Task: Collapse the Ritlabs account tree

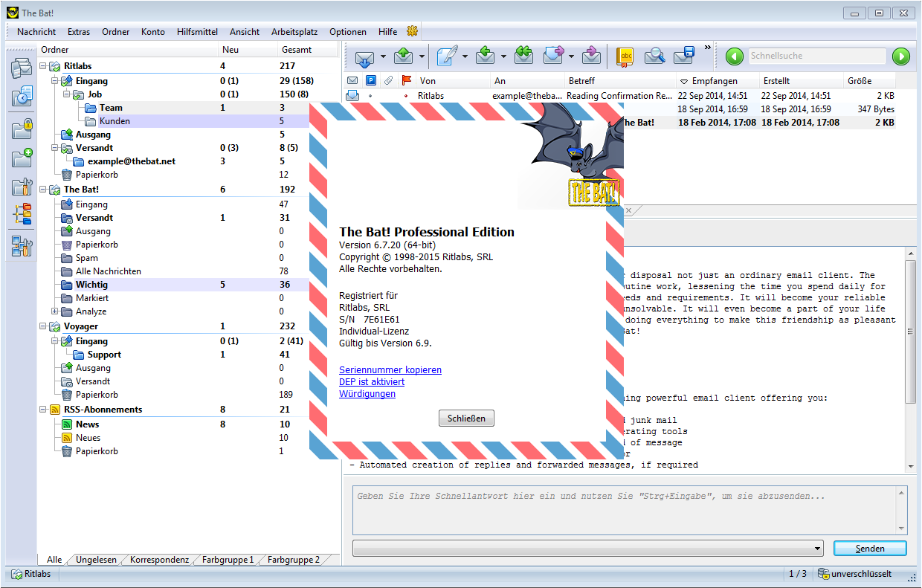Action: click(x=43, y=67)
